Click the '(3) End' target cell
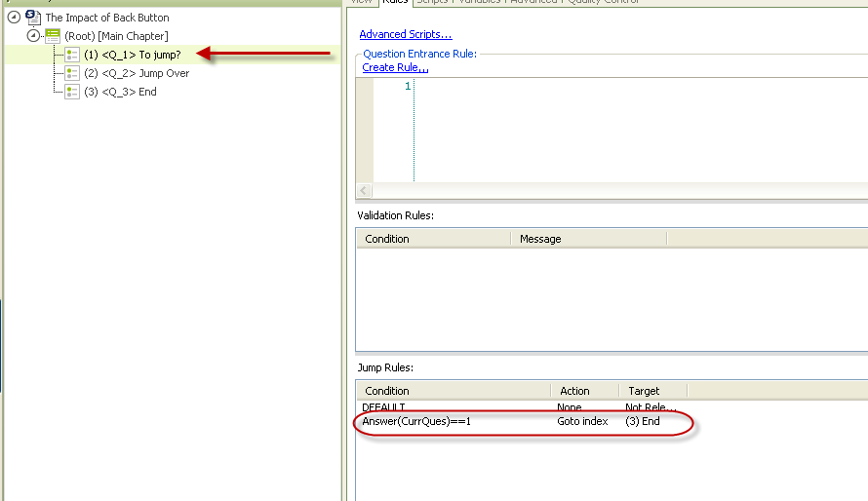 tap(643, 421)
